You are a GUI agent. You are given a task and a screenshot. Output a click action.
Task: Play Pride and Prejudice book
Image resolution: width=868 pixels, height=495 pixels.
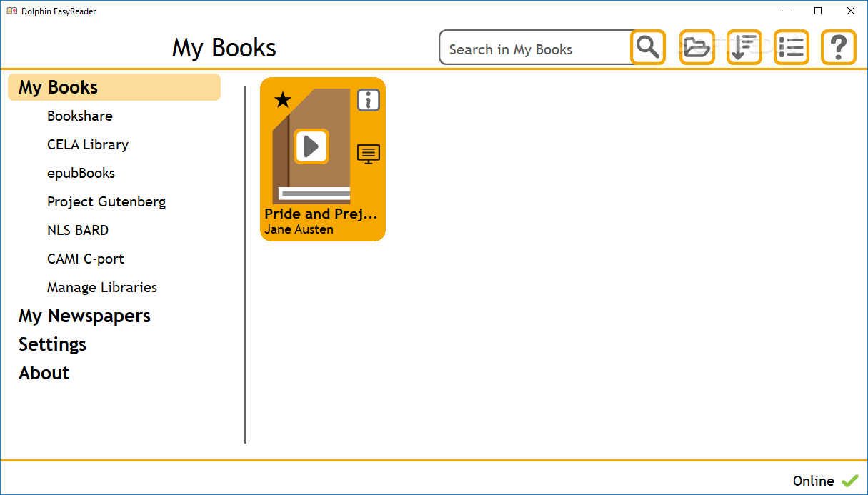[x=311, y=146]
